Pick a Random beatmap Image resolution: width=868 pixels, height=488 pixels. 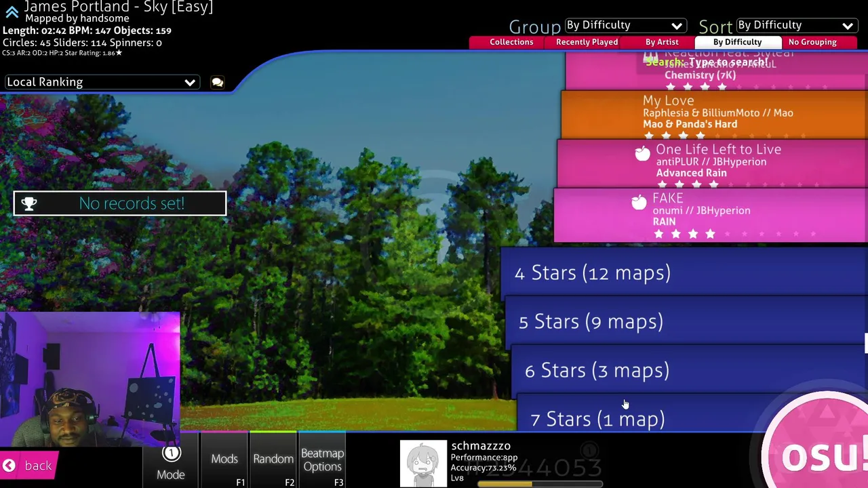pyautogui.click(x=273, y=460)
